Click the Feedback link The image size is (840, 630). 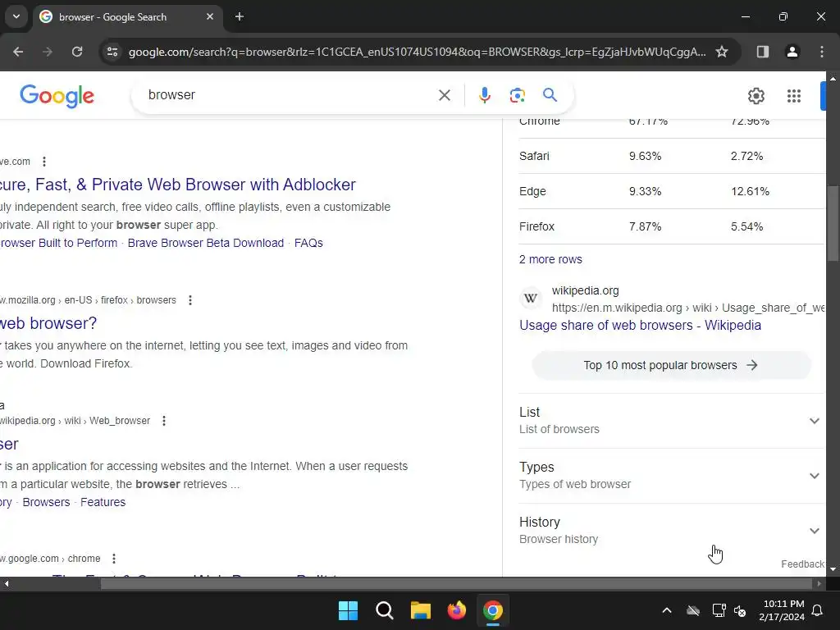[802, 564]
